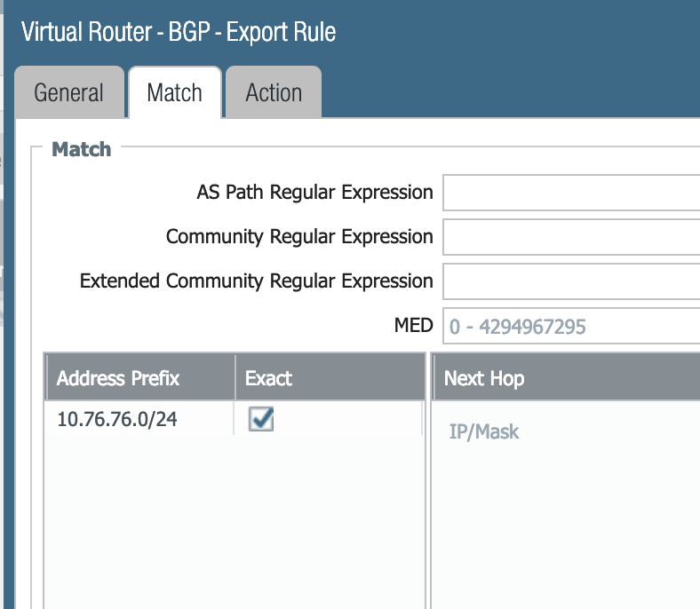Click the AS Path Regular Expression label

[x=314, y=192]
